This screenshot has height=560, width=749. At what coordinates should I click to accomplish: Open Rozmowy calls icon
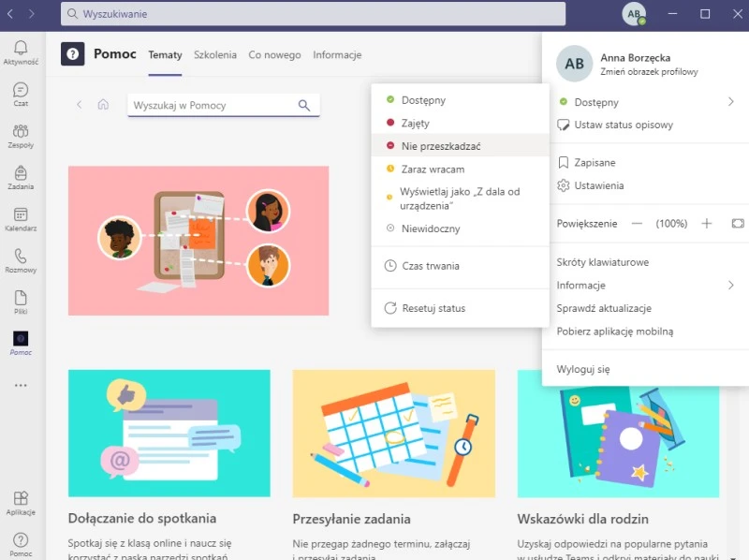(x=21, y=260)
